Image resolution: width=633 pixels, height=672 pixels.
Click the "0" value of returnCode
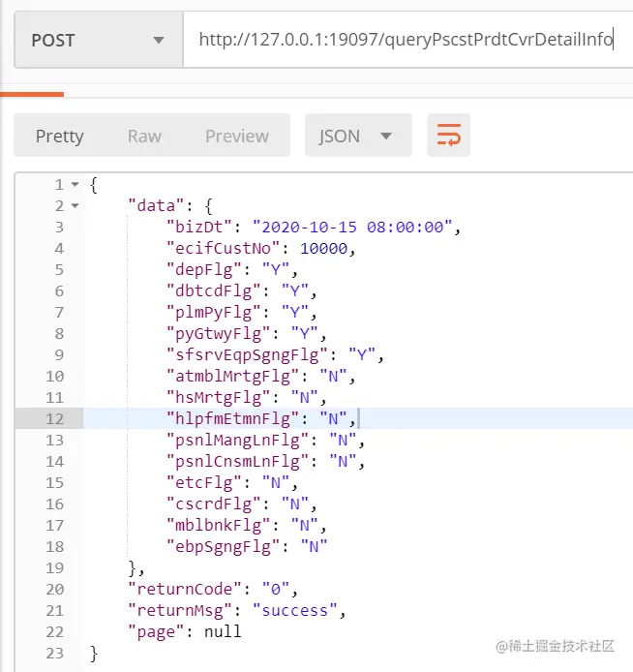click(x=276, y=590)
